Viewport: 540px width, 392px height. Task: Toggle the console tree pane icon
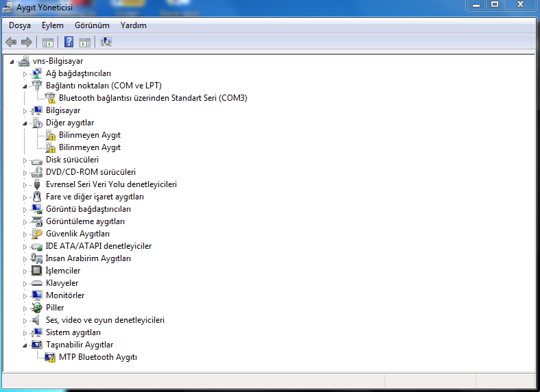pos(48,42)
